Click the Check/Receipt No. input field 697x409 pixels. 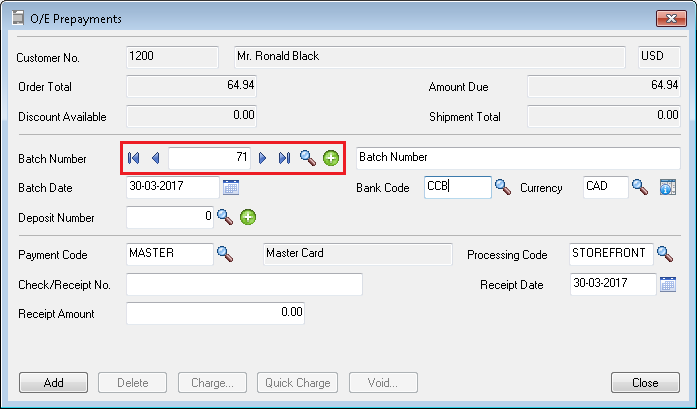click(x=244, y=285)
